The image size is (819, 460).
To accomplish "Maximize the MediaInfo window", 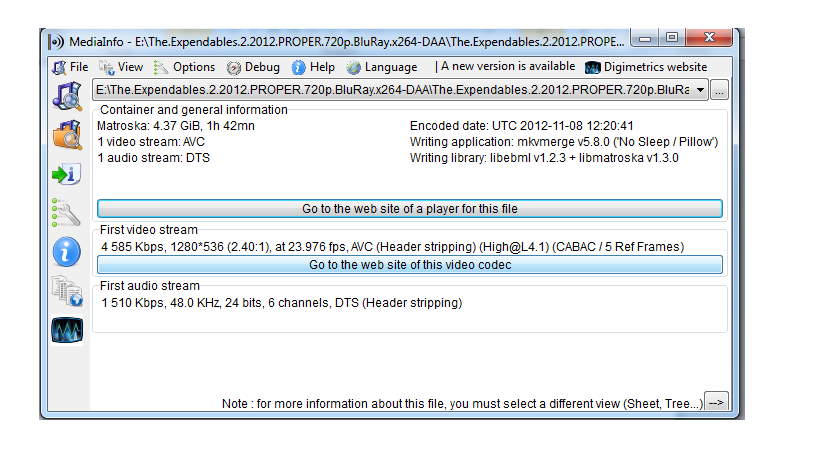I will [x=672, y=38].
